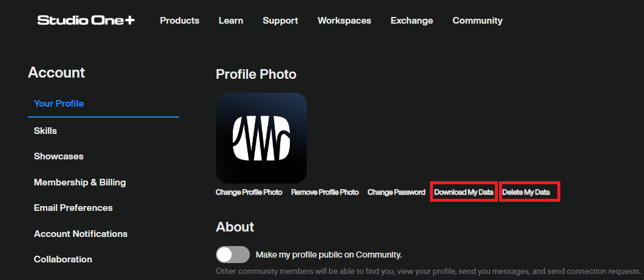Toggle Make my profile public on Community
Viewport: 644px width, 280px height.
tap(233, 255)
